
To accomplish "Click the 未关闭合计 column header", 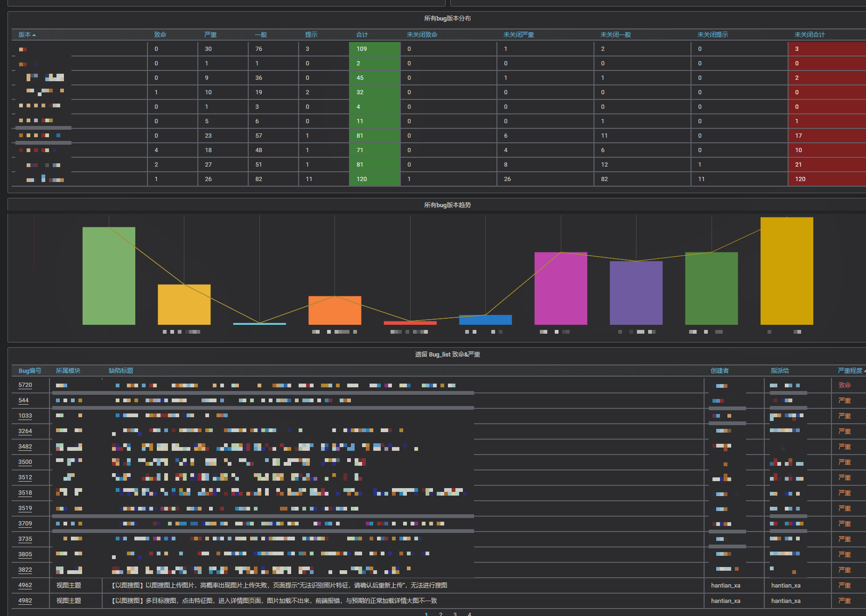I will pos(810,35).
